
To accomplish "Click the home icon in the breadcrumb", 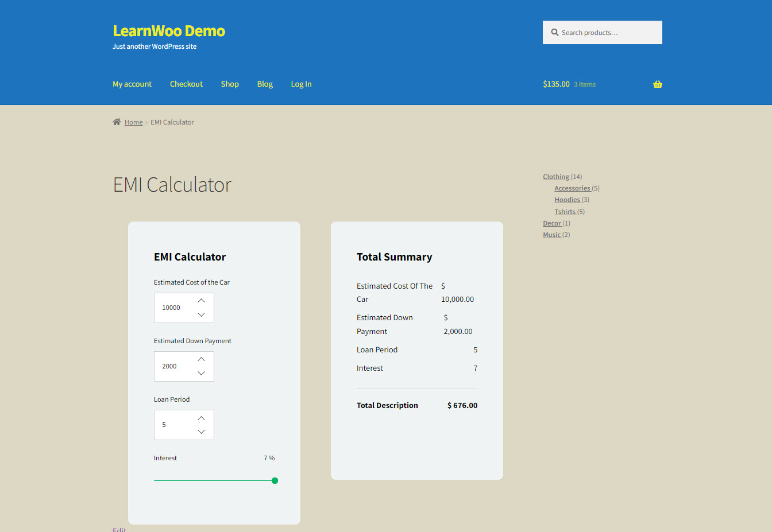I will (117, 121).
